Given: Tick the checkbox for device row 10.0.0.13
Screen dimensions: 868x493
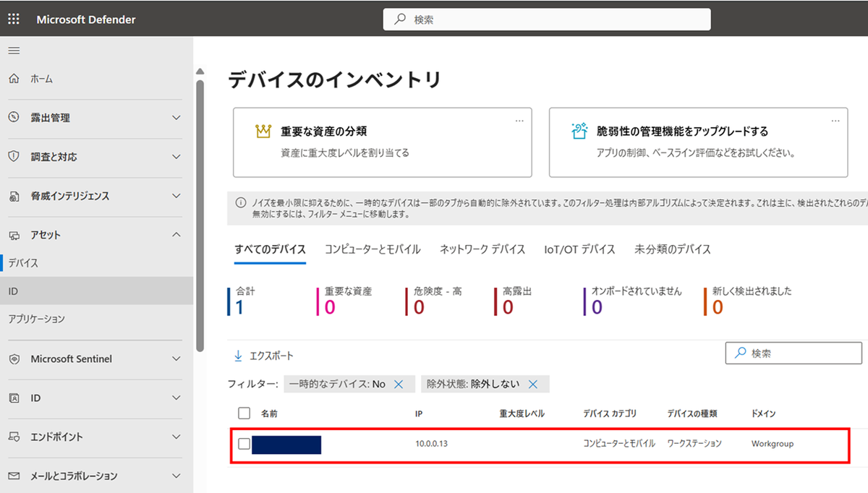Looking at the screenshot, I should [x=244, y=444].
